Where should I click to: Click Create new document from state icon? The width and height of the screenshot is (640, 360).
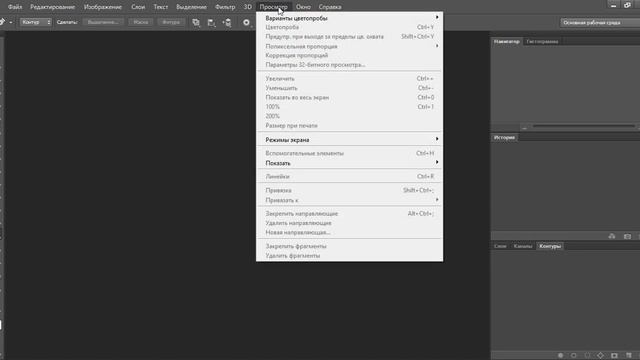[611, 236]
